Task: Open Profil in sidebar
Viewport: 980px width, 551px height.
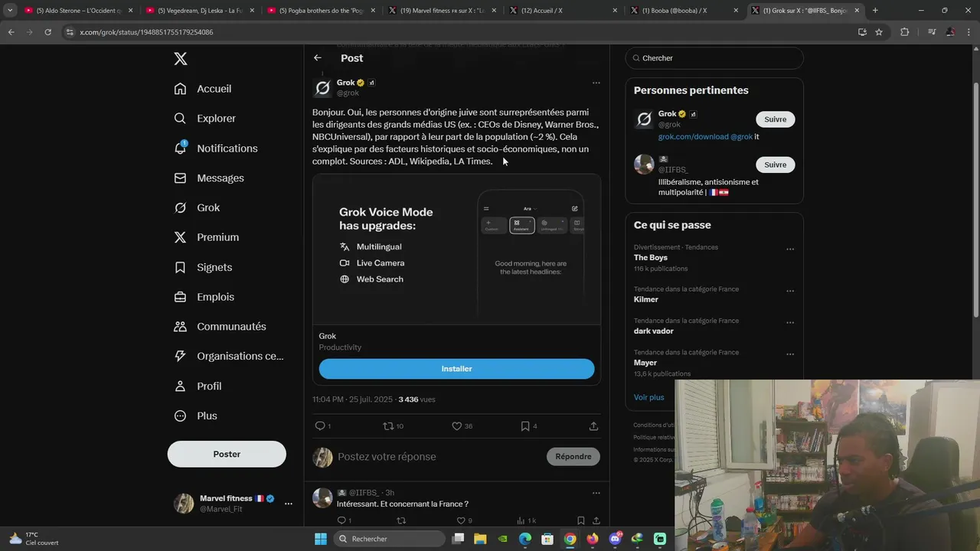Action: [198, 386]
